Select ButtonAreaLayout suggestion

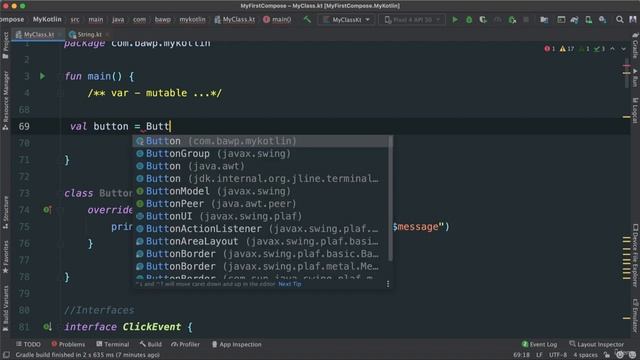coord(261,241)
